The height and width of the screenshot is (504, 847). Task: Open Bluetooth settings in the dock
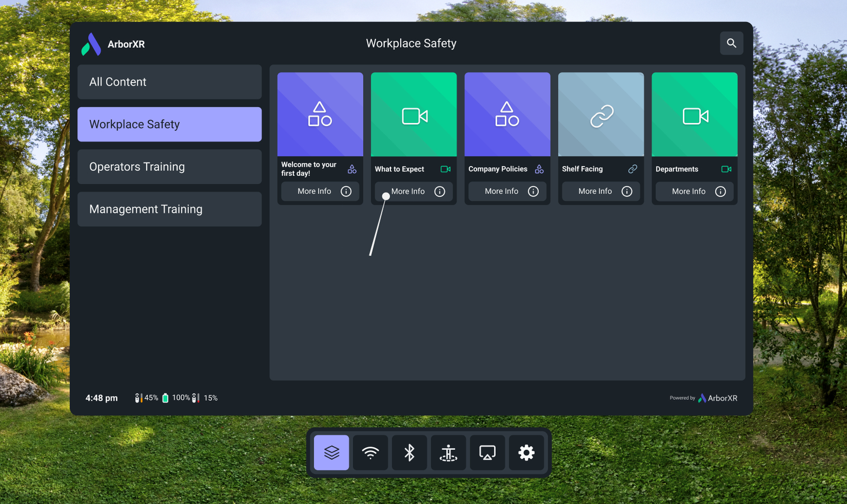[410, 453]
